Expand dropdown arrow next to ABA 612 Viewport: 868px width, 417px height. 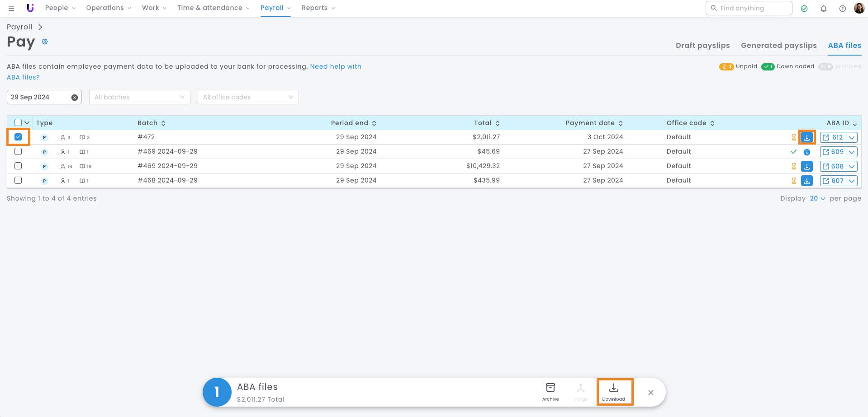point(852,137)
